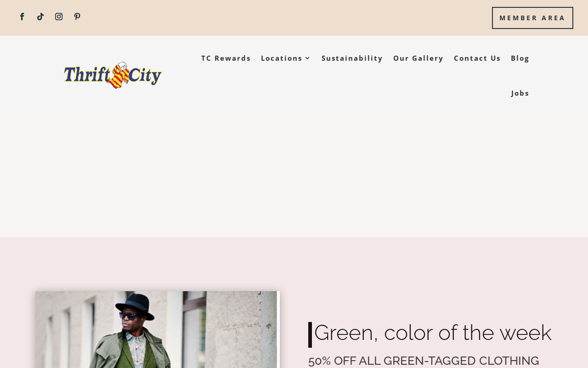The height and width of the screenshot is (368, 588).
Task: Open the TikTok social icon
Action: (x=40, y=17)
